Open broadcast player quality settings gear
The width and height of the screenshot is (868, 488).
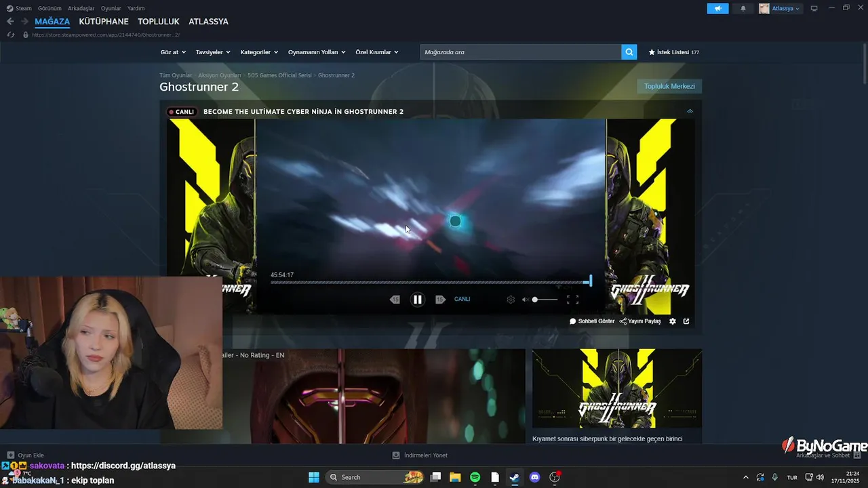click(x=511, y=300)
